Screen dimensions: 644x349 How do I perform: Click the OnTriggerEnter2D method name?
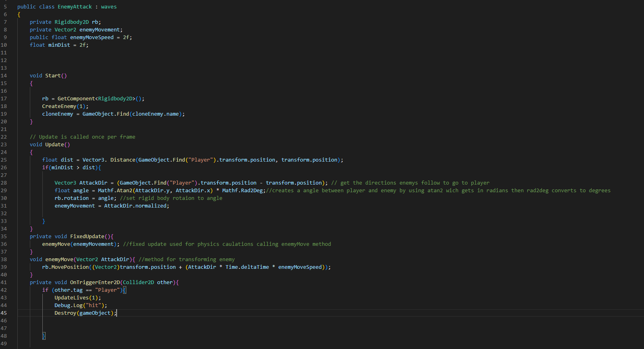[x=95, y=283]
